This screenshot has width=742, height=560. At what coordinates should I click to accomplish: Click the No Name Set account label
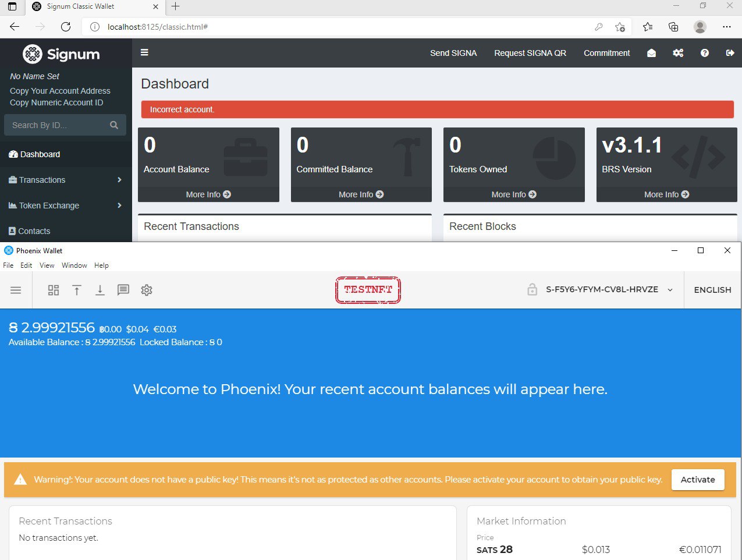(34, 76)
